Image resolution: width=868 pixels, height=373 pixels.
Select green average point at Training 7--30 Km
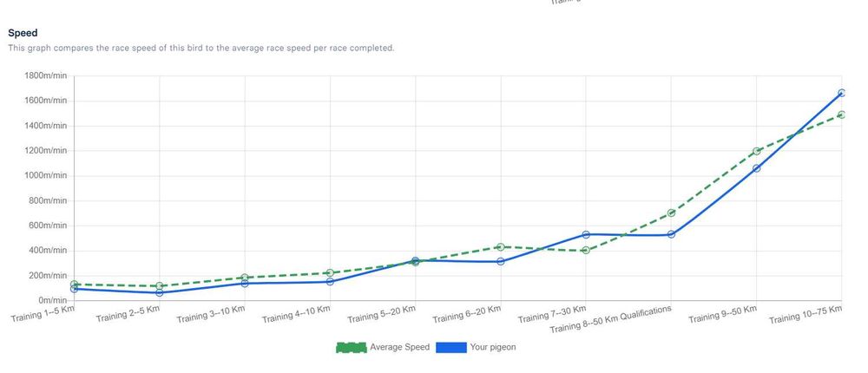coord(586,251)
